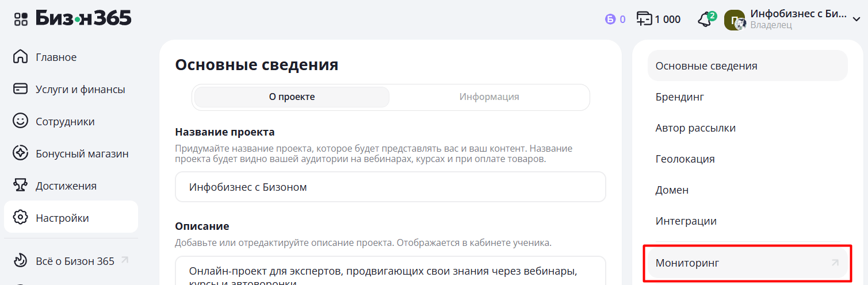The image size is (868, 285).
Task: Click the Настройки gear icon
Action: [21, 218]
